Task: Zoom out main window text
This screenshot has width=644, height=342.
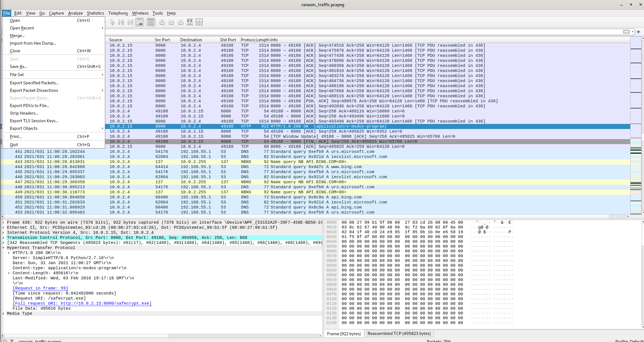Action: click(171, 22)
